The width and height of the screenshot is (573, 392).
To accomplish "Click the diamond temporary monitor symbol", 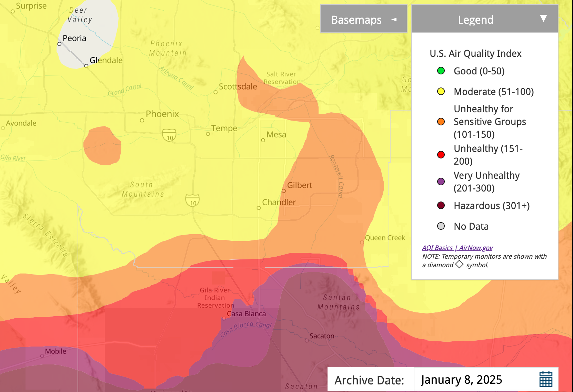I will (459, 265).
